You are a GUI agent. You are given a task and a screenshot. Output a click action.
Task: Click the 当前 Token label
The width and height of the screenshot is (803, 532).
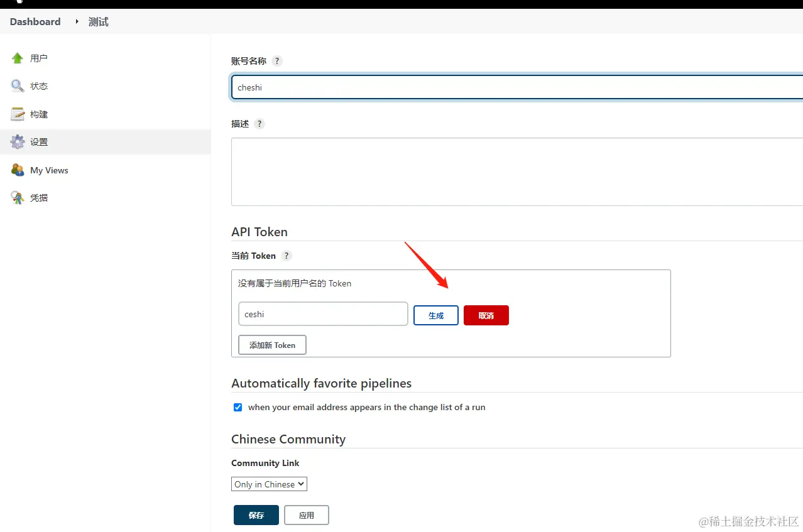pyautogui.click(x=253, y=256)
